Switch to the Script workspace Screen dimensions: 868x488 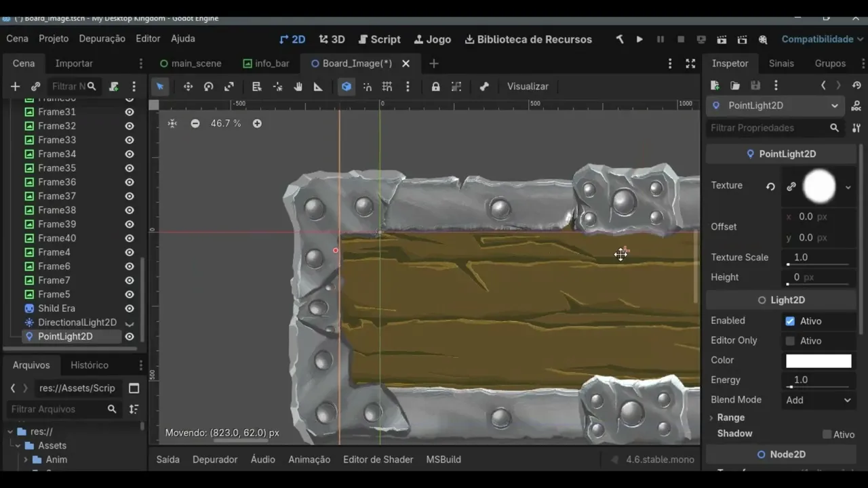pos(380,39)
